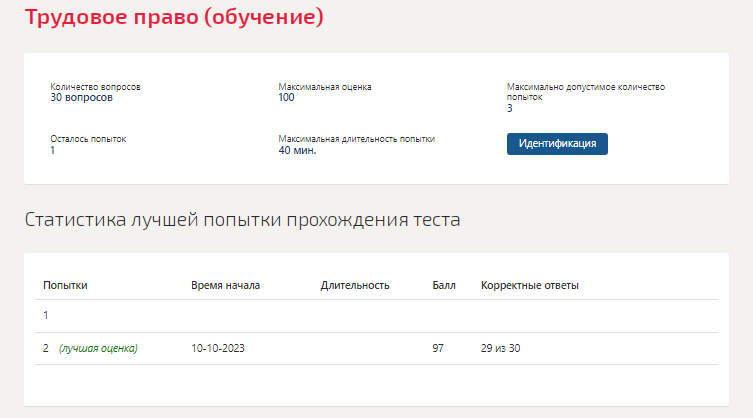Select the Попытки column header

(x=65, y=286)
